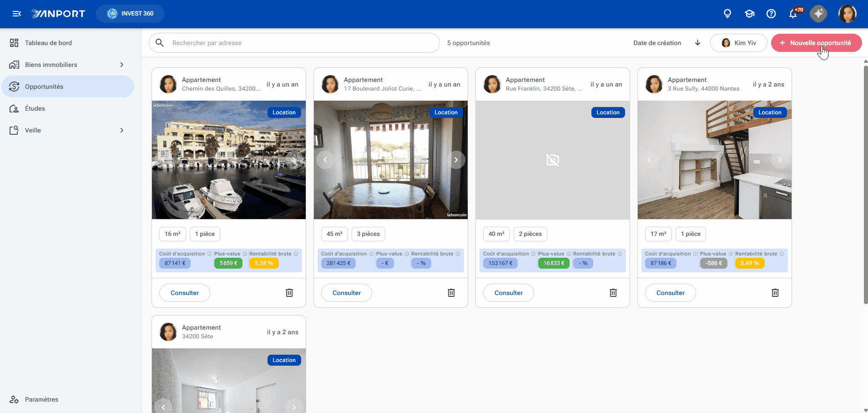Reverse sort order with the arrow icon
Image resolution: width=868 pixels, height=413 pixels.
tap(697, 43)
